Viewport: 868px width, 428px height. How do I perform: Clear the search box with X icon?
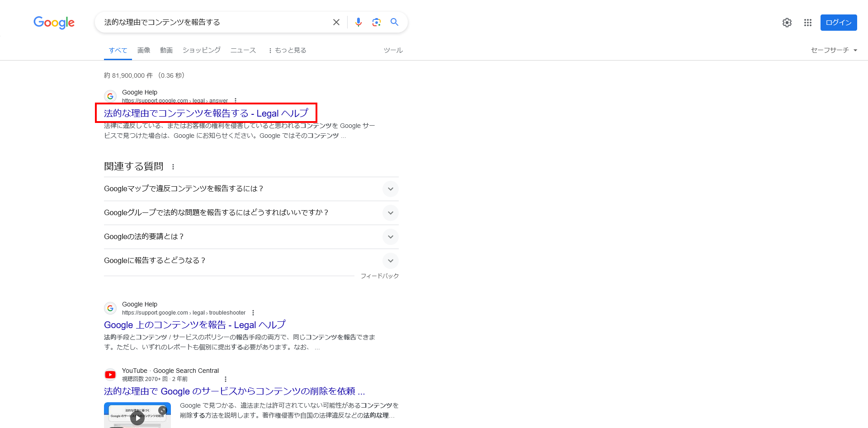[x=336, y=22]
